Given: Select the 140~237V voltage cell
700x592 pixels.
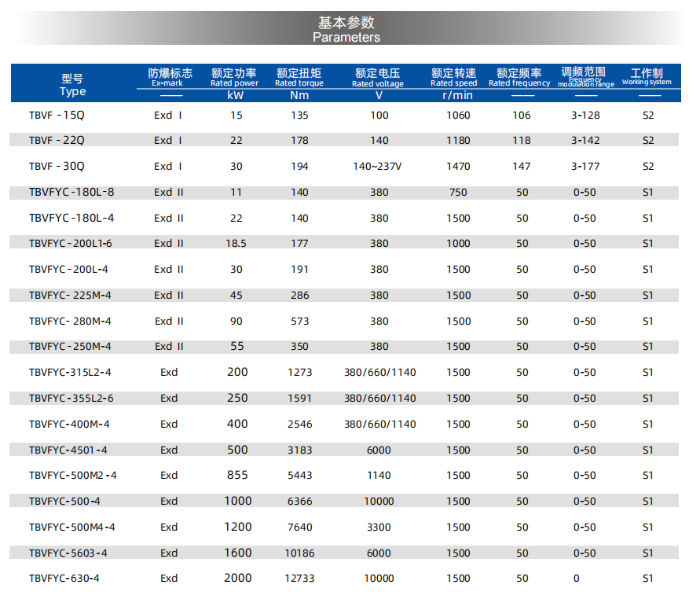Looking at the screenshot, I should point(379,167).
